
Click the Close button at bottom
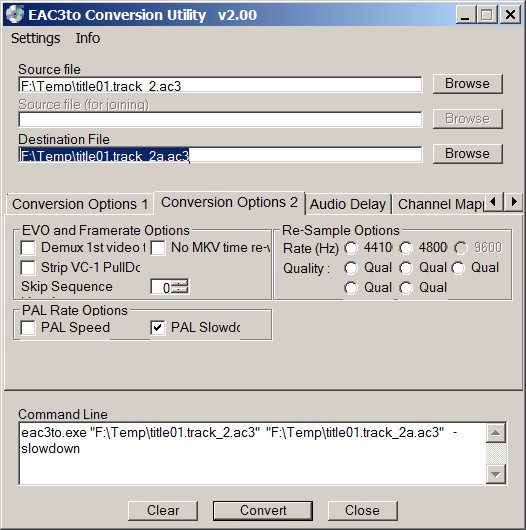[x=362, y=510]
